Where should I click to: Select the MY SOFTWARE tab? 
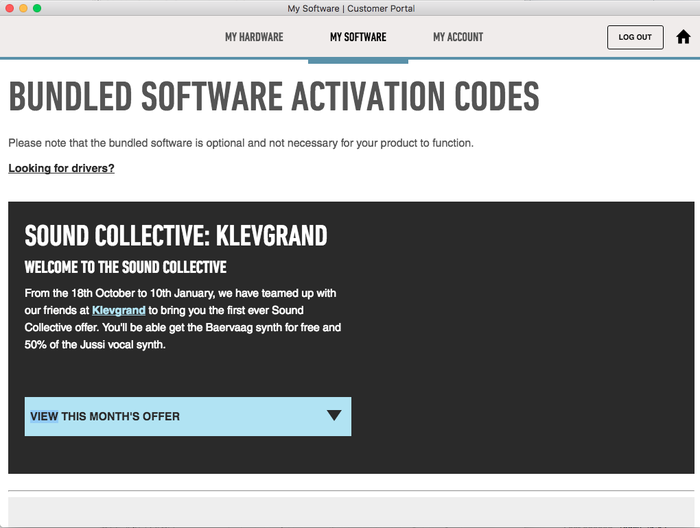pyautogui.click(x=358, y=37)
